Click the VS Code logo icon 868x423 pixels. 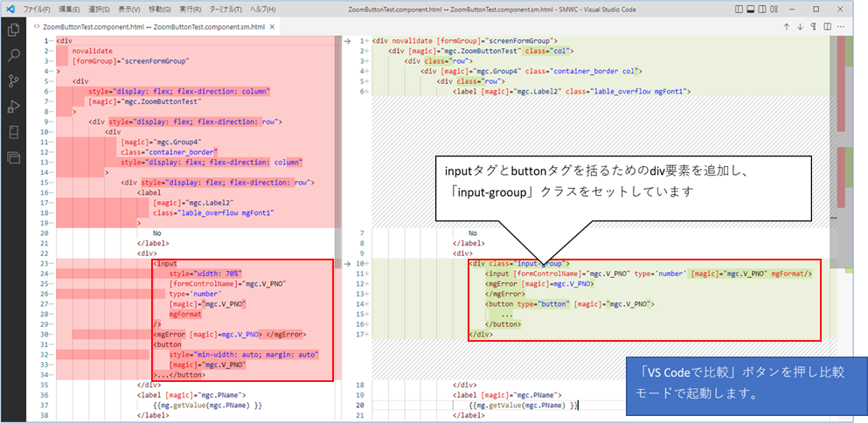10,8
